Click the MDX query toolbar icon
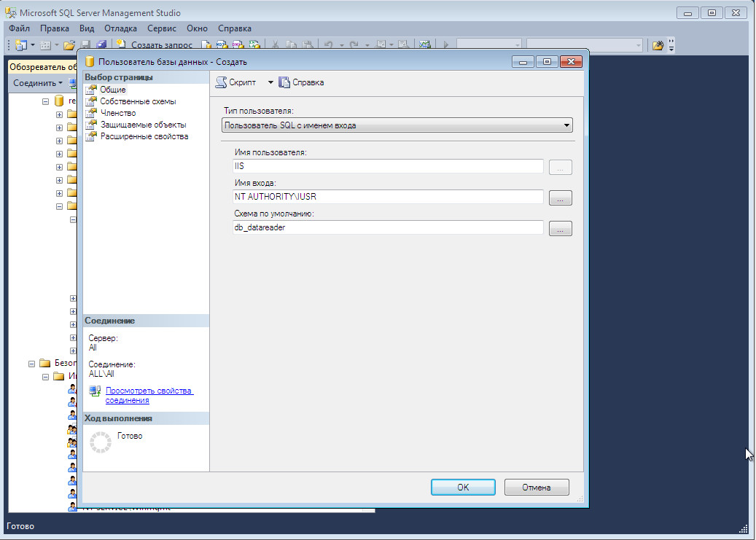The height and width of the screenshot is (540, 756). 222,45
